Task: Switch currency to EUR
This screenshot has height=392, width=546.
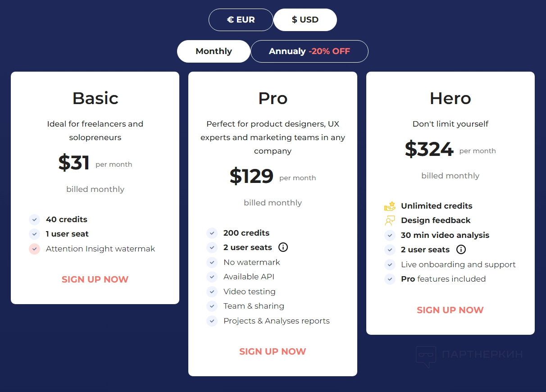Action: [241, 20]
